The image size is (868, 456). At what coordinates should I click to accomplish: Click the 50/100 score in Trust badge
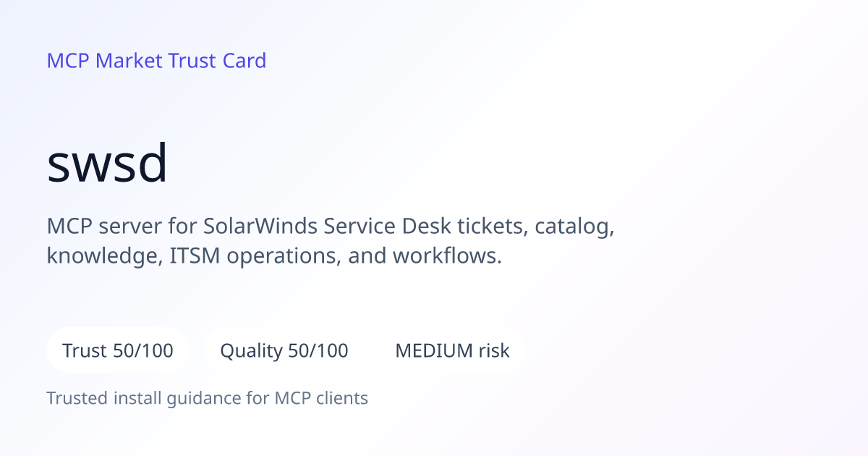pyautogui.click(x=143, y=351)
